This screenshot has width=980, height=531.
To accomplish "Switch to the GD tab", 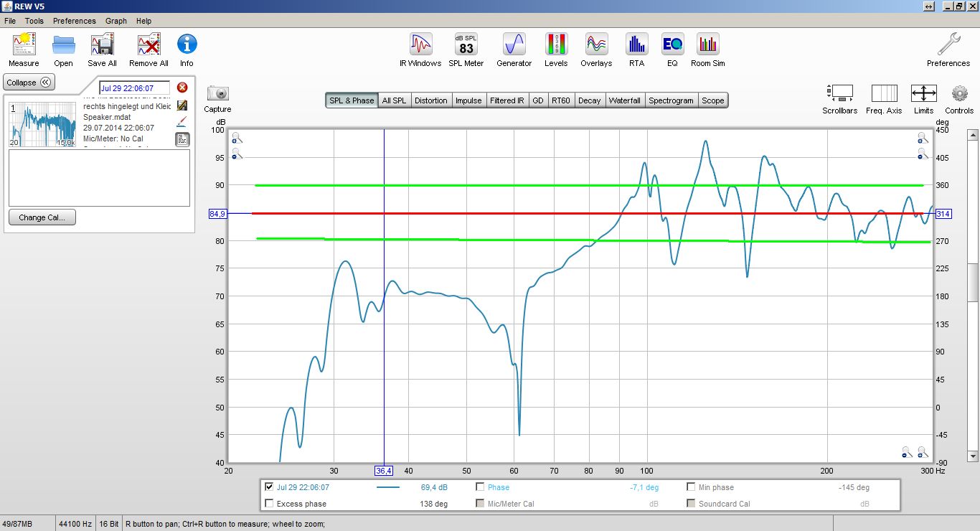I will 538,100.
